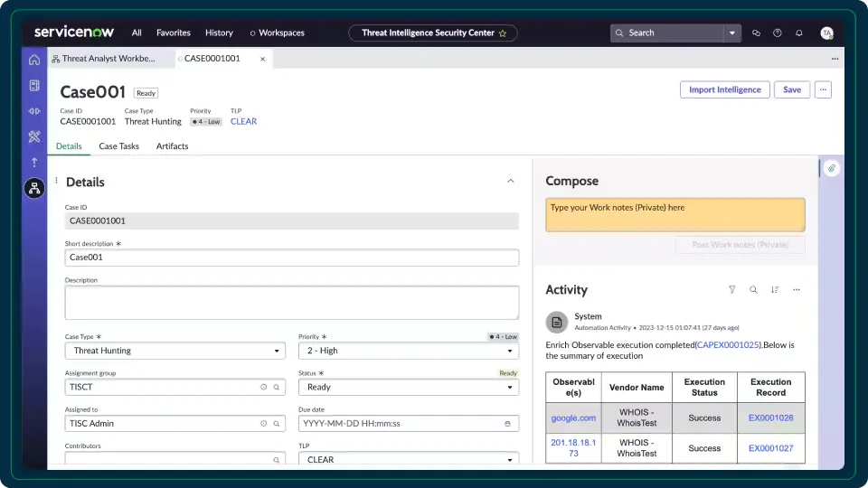
Task: Open the google.com observable link
Action: point(573,418)
